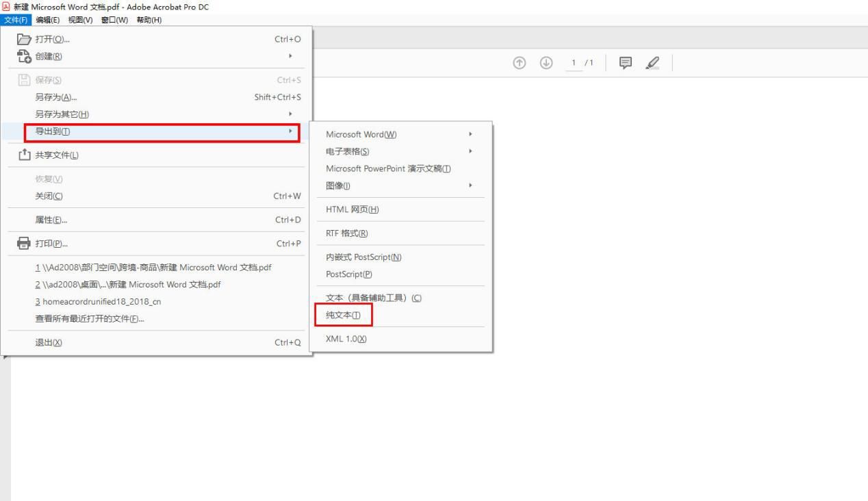
Task: Expand 电子表格(S) export submenu
Action: tap(401, 151)
